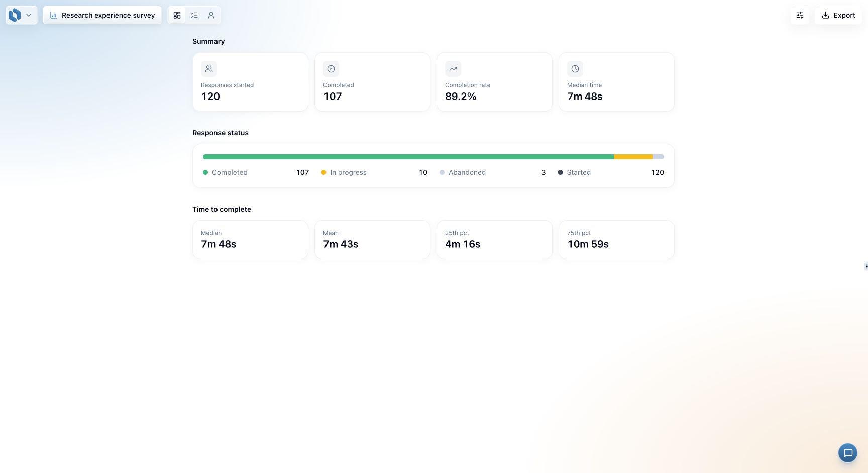The image size is (868, 473).
Task: Click the green completed segment of status bar
Action: tap(408, 157)
